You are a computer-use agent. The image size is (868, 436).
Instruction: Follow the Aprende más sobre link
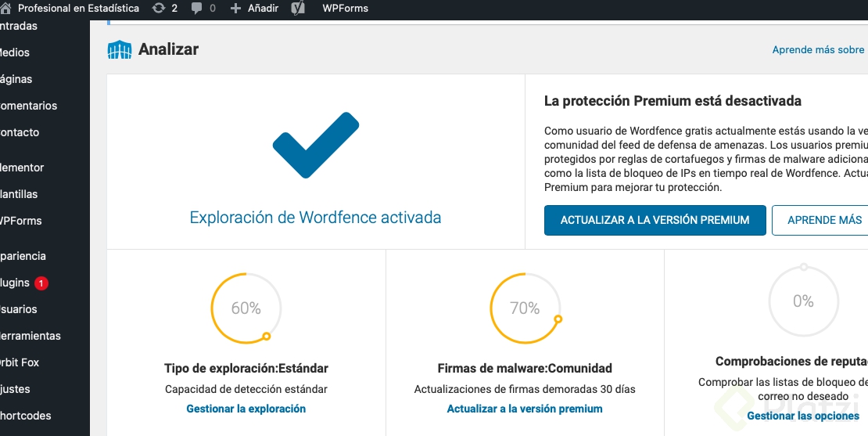[819, 50]
